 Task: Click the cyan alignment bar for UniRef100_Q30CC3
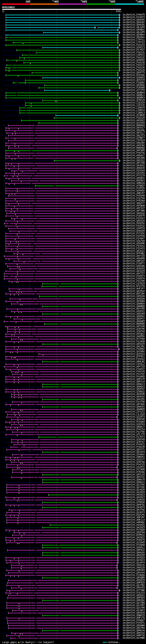click(x=81, y=48)
